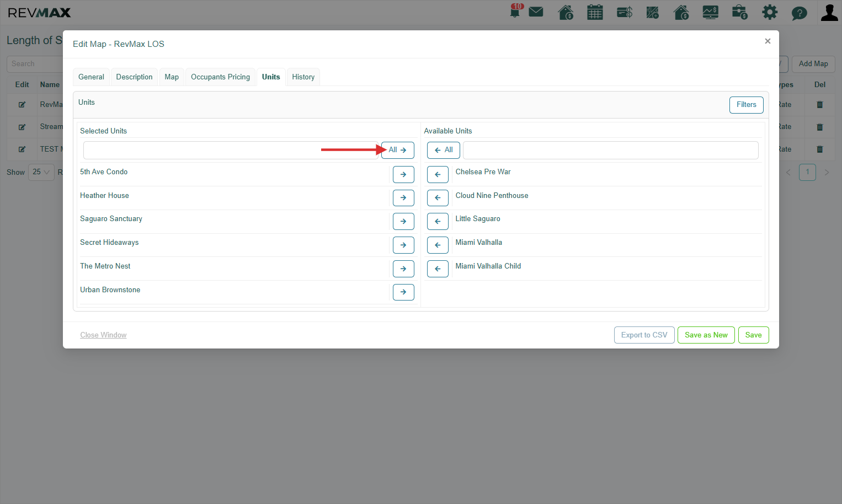Click edit icon for Stream row in background

point(22,127)
